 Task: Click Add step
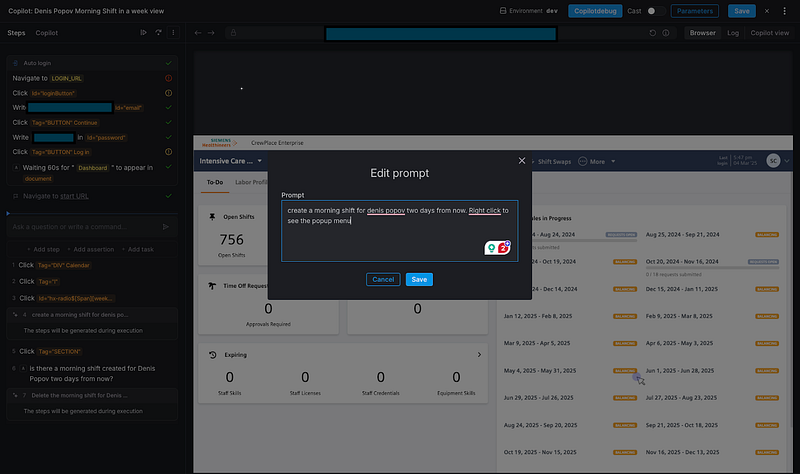pyautogui.click(x=44, y=250)
